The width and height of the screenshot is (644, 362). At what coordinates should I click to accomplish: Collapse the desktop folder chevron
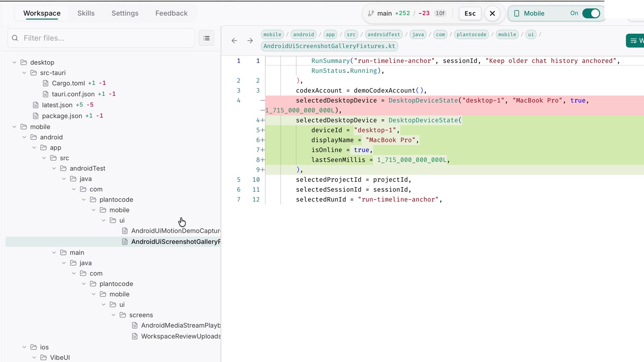tap(14, 62)
